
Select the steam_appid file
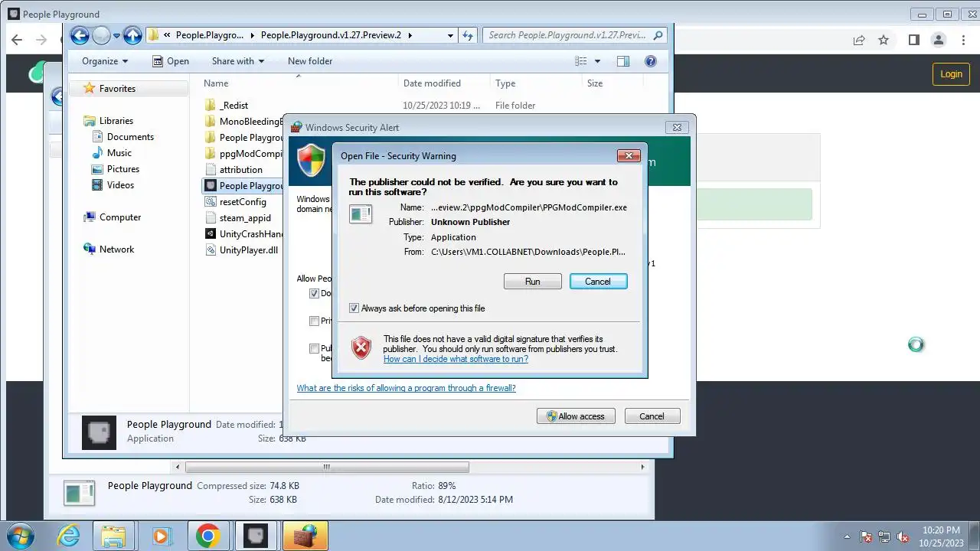point(245,218)
